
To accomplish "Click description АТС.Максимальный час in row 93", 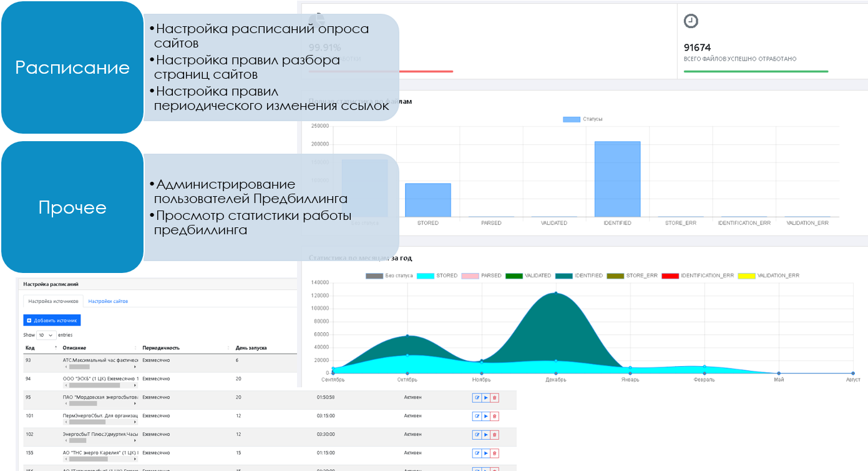I will pos(100,360).
